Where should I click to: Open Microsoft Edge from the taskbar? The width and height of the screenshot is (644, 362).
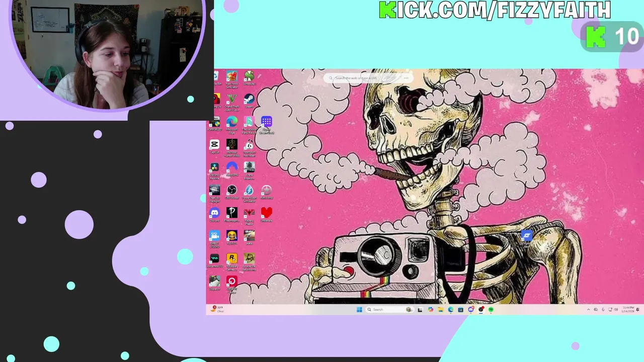click(450, 310)
